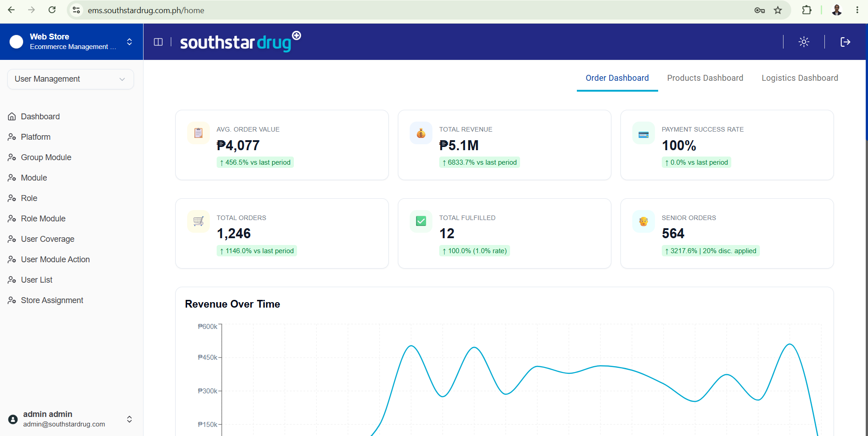
Task: Click the Avg. Order Value clipboard icon
Action: coord(198,133)
